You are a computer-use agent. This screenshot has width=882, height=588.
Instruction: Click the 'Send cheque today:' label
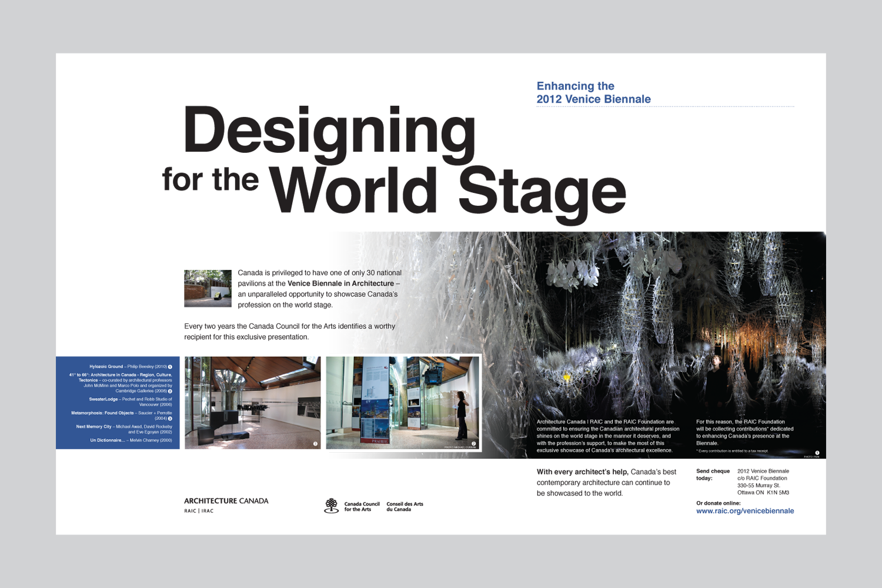[713, 475]
